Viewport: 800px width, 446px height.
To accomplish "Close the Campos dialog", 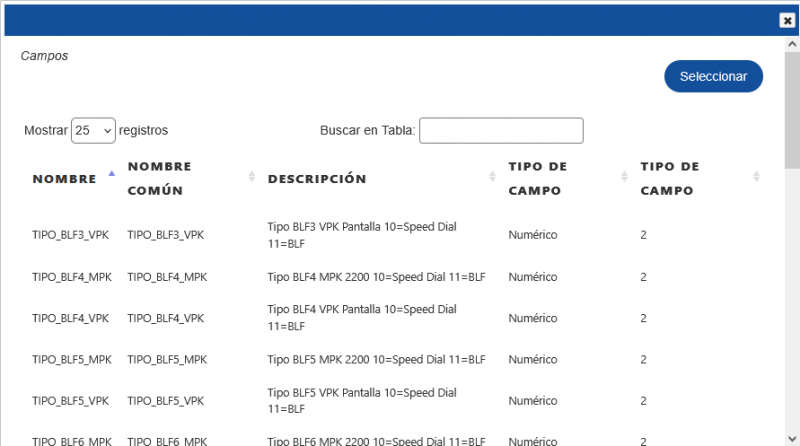I will pos(787,20).
